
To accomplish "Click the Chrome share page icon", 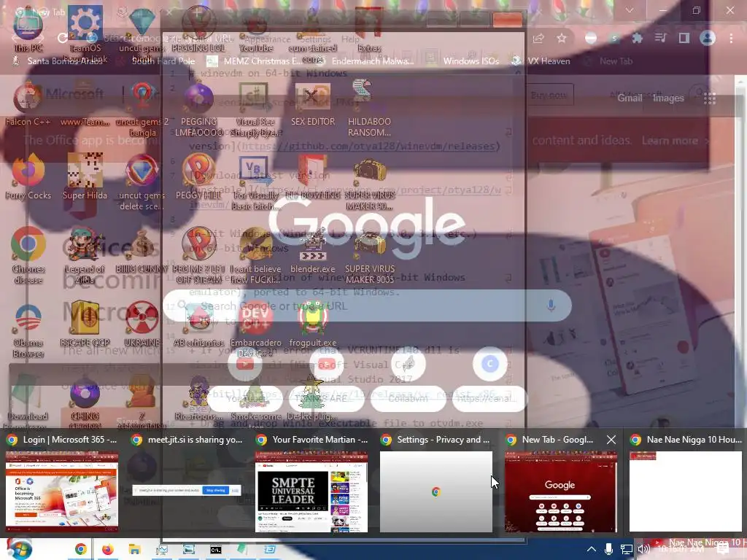I will (x=538, y=38).
